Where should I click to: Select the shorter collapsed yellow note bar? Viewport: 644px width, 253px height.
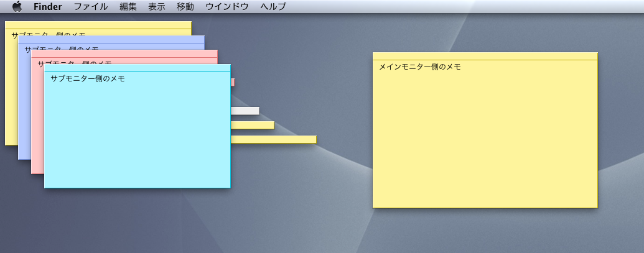click(x=252, y=125)
